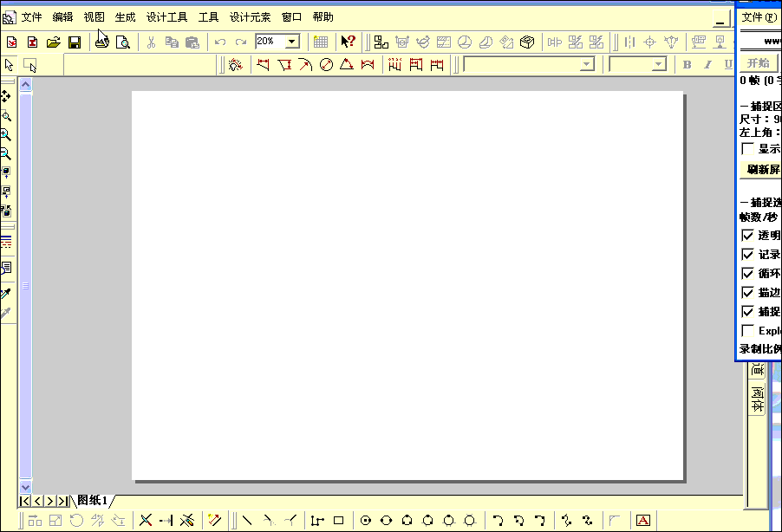Toggle bold B formatting button
The height and width of the screenshot is (532, 782).
[x=687, y=64]
